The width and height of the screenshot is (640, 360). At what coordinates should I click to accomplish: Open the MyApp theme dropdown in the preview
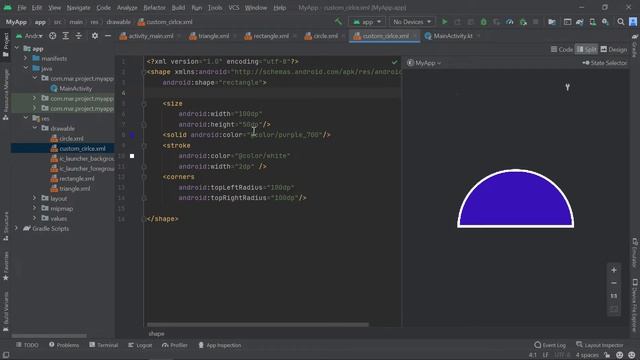(424, 63)
